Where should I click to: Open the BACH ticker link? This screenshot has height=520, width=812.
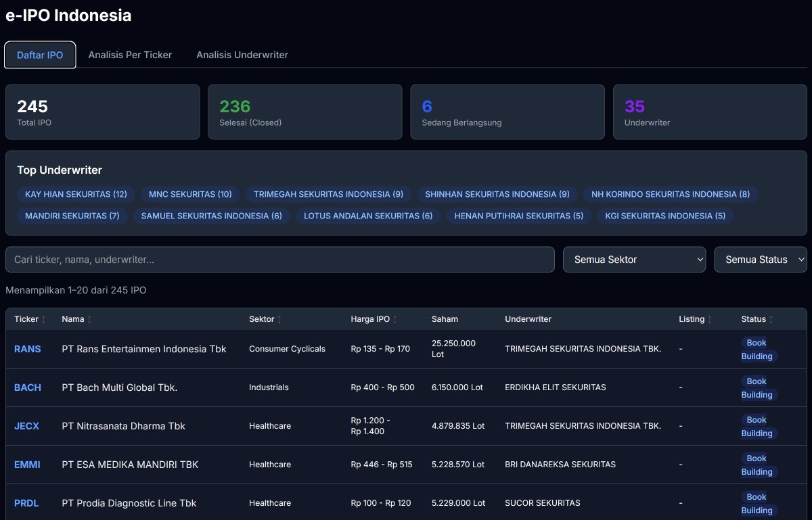[28, 387]
